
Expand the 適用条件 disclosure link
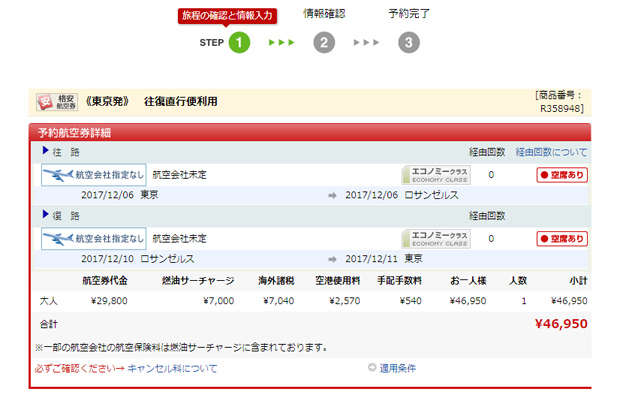click(x=392, y=368)
